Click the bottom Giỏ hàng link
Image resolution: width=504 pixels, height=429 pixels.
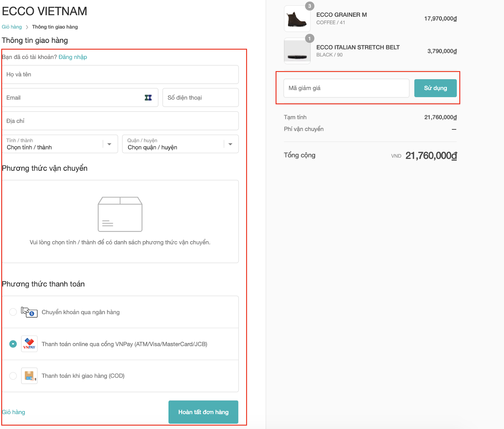pyautogui.click(x=14, y=412)
